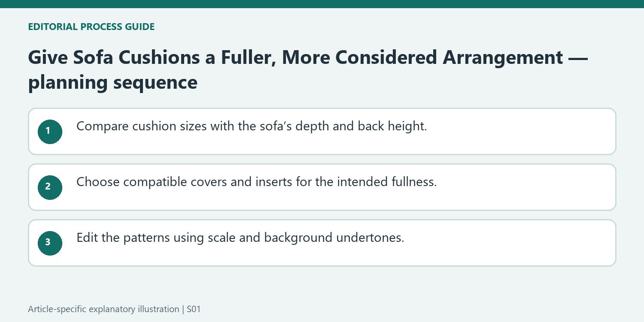This screenshot has height=322, width=644.
Task: Select the 'Editorial Process Guide' header label
Action: point(91,27)
